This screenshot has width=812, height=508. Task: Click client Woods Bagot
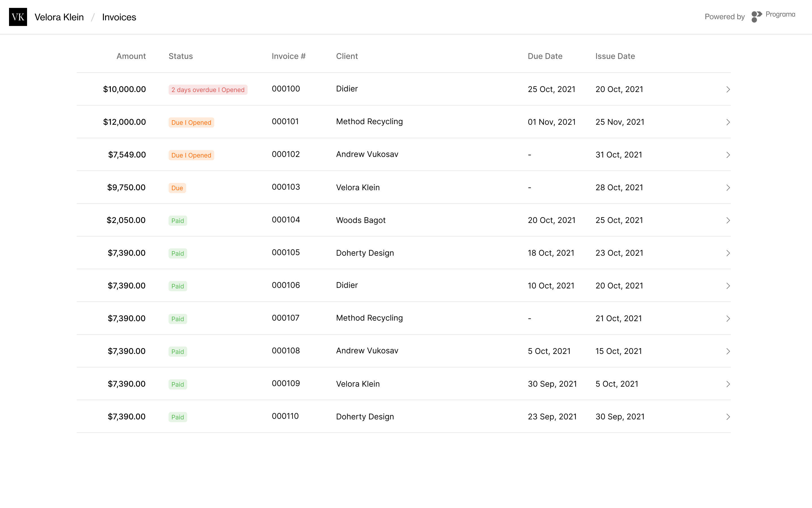[361, 220]
